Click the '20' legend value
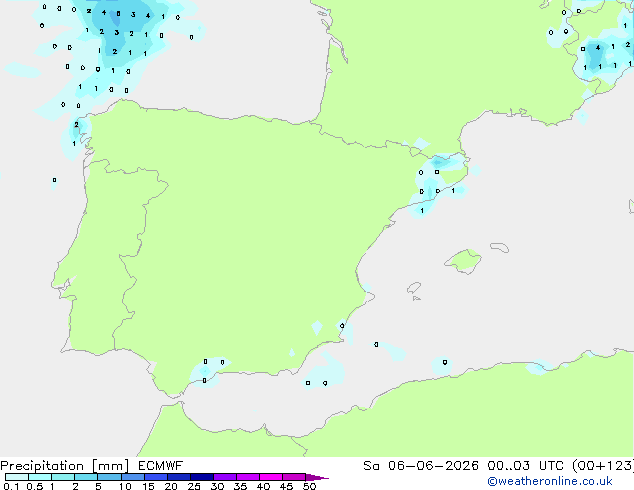 point(171,486)
